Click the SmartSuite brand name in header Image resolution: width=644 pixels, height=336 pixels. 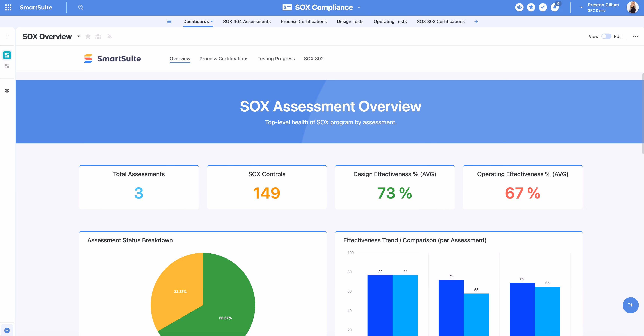pos(36,7)
